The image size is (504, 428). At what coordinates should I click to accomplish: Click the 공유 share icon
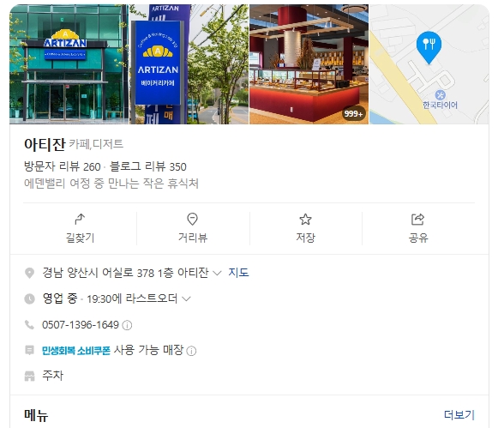click(418, 220)
